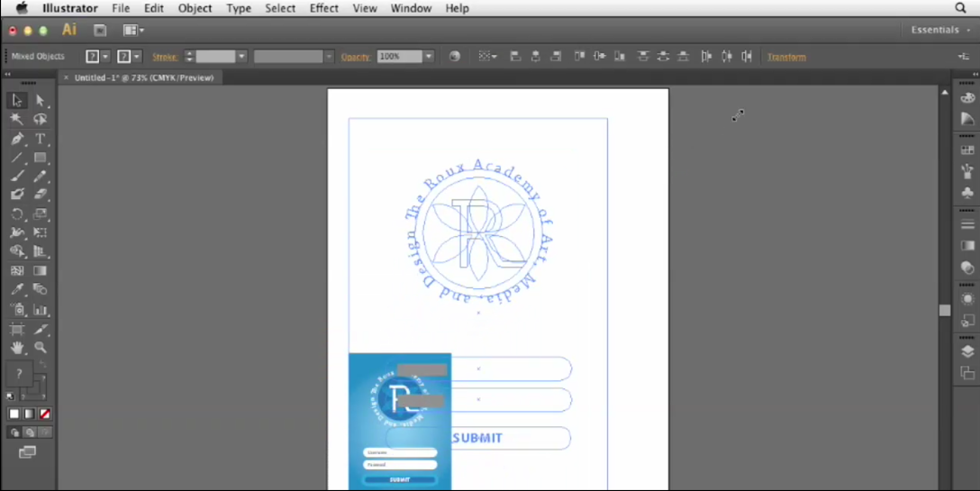Open the Opacity value dropdown
The height and width of the screenshot is (491, 980).
click(x=429, y=56)
